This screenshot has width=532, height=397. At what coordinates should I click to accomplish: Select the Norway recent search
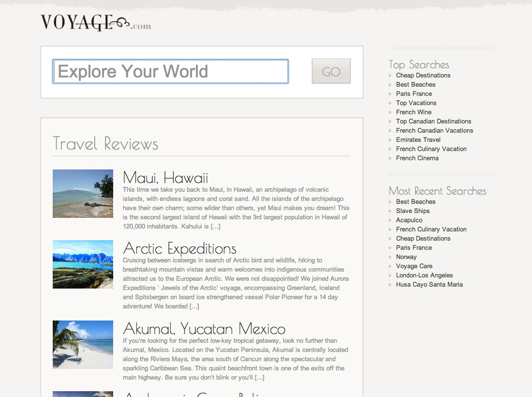point(406,257)
